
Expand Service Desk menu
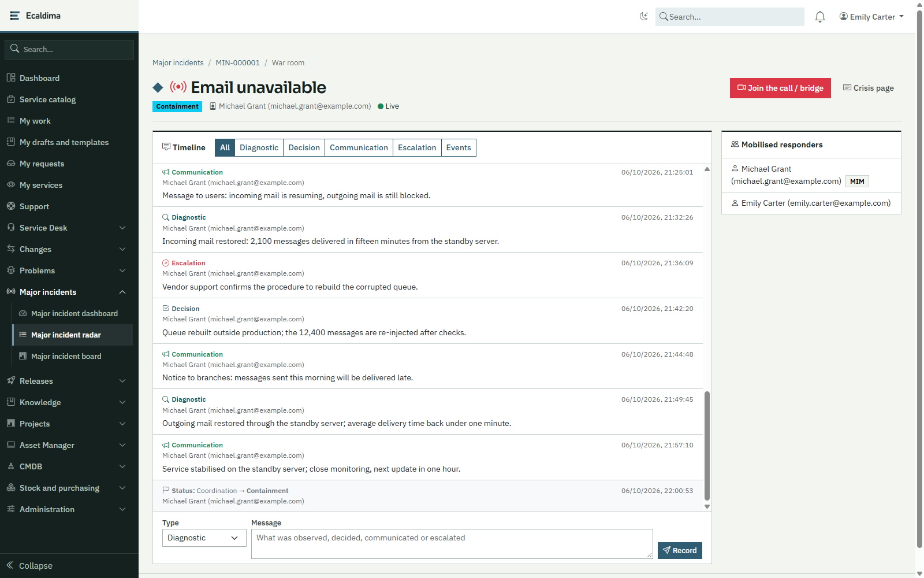pos(69,228)
